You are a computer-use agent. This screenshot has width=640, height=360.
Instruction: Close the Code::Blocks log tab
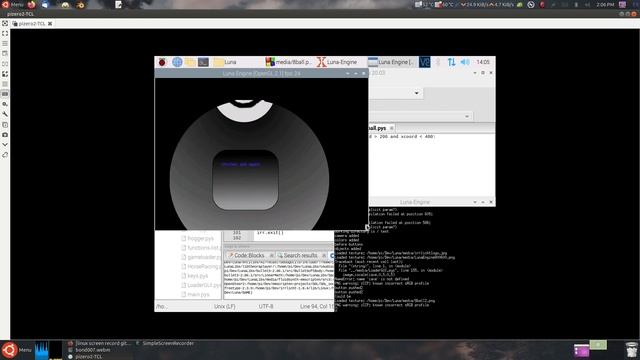pyautogui.click(x=271, y=256)
